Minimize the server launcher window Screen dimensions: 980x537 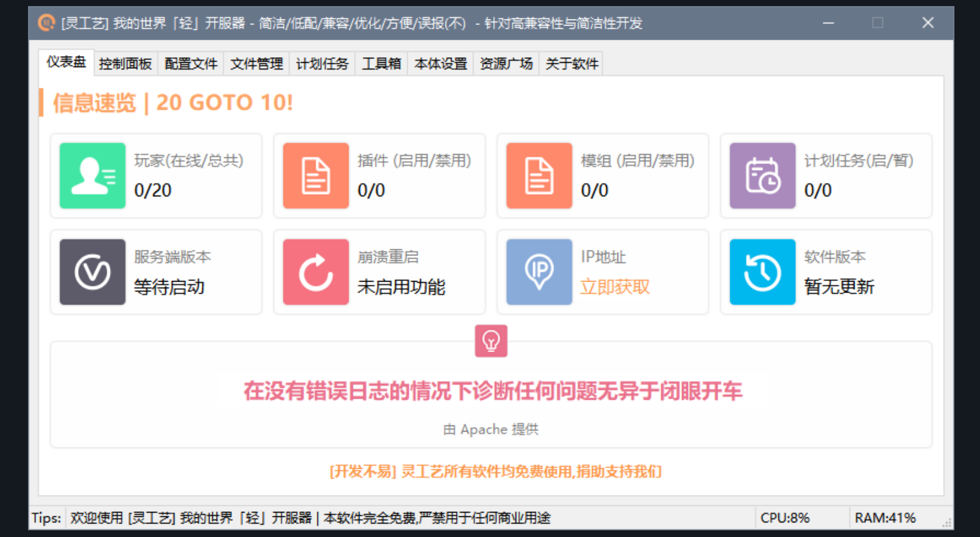pyautogui.click(x=828, y=23)
